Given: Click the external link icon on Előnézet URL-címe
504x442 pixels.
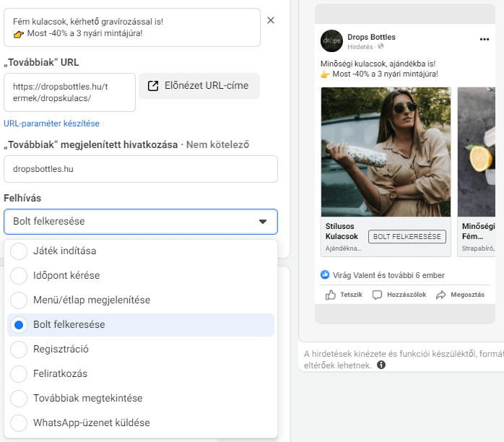Looking at the screenshot, I should coord(153,86).
